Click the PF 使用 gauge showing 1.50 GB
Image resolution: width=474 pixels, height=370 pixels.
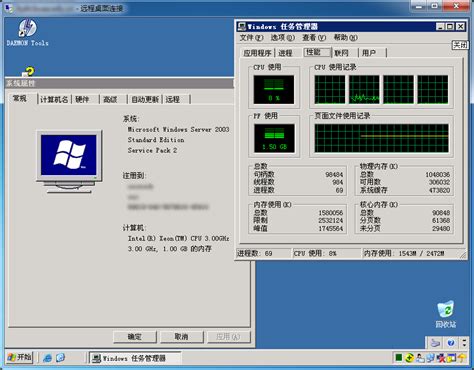[274, 138]
